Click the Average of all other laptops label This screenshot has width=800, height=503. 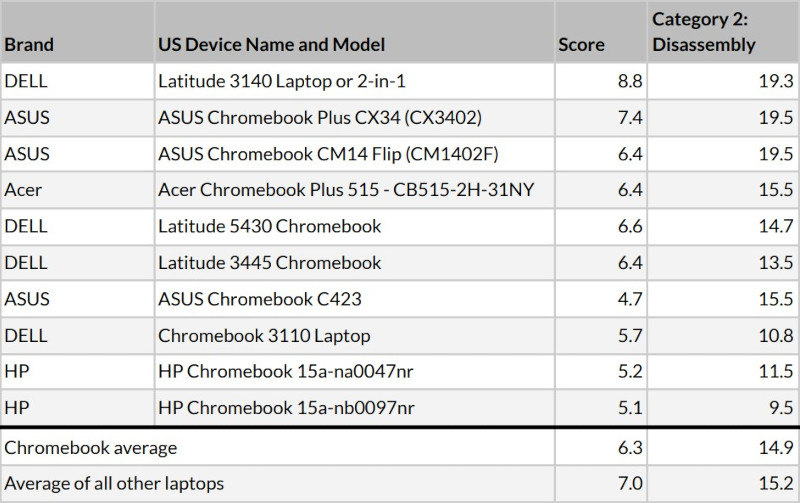coord(114,483)
